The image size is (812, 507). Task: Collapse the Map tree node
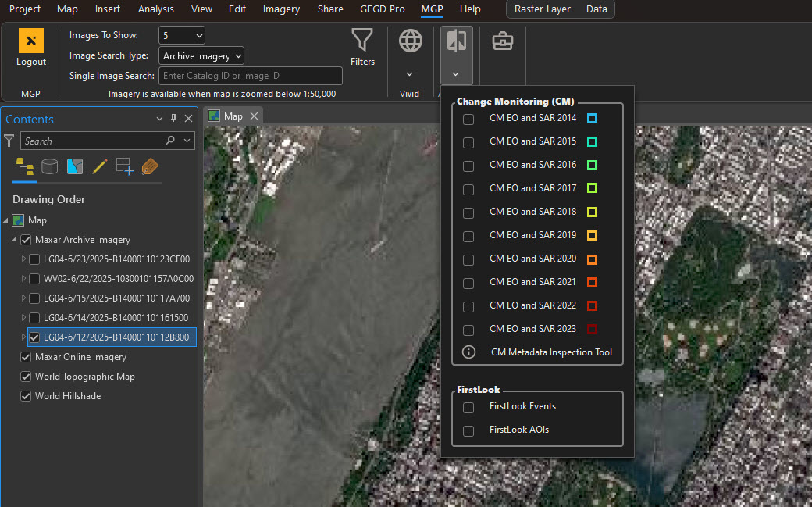(x=5, y=220)
